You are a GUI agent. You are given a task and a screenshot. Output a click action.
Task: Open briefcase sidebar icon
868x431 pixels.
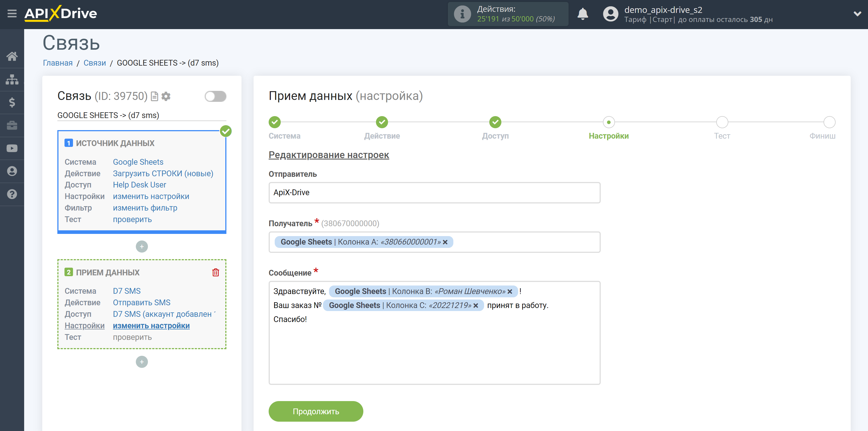[x=12, y=125]
